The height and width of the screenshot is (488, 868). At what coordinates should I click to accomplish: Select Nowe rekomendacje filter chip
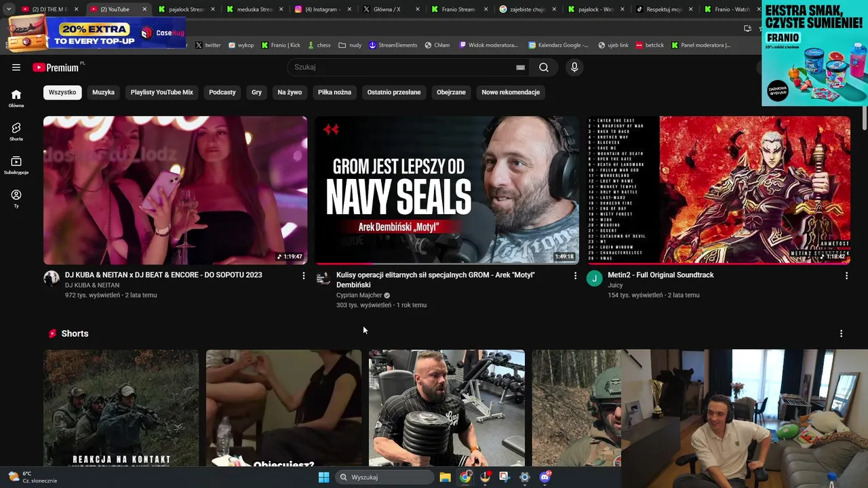(511, 92)
